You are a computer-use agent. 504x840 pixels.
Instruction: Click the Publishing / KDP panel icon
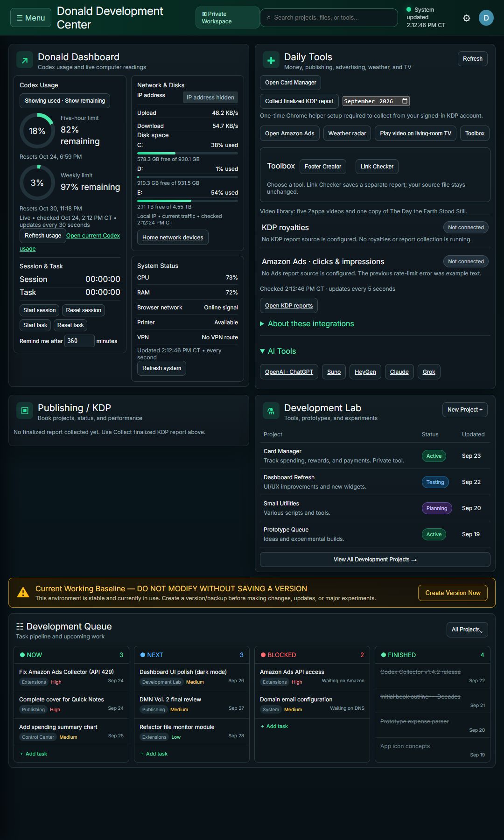pyautogui.click(x=25, y=411)
